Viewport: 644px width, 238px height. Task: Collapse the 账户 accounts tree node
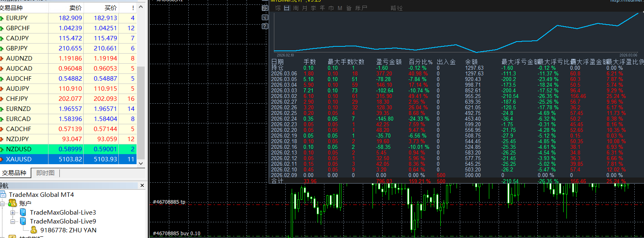click(x=2, y=204)
